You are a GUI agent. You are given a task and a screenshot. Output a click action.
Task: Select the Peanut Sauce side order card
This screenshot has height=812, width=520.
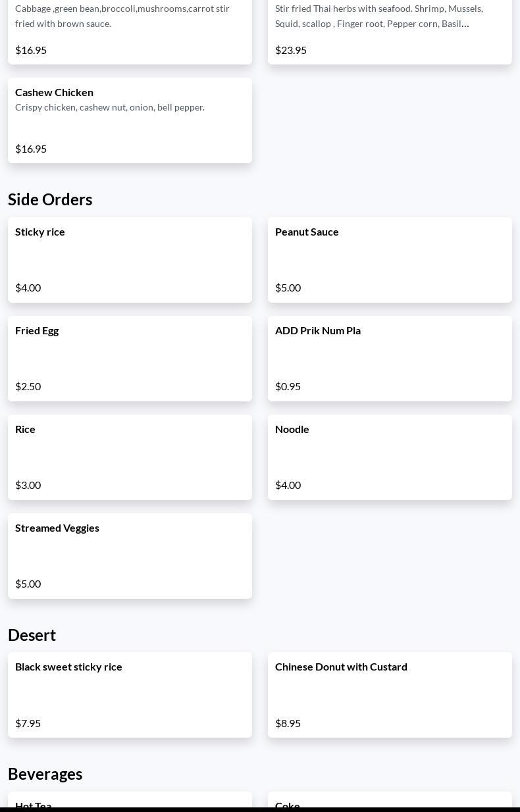[x=390, y=259]
